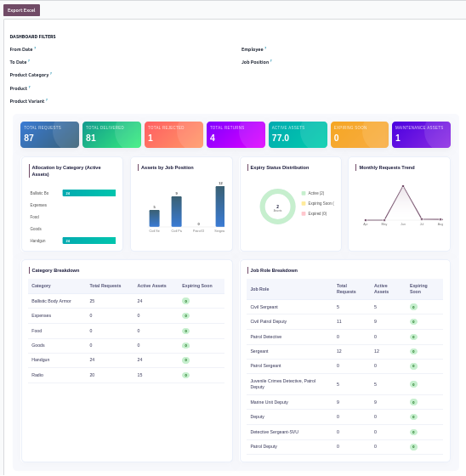466x476 pixels.
Task: Open the Total Requests card showing 87
Action: [x=49, y=135]
